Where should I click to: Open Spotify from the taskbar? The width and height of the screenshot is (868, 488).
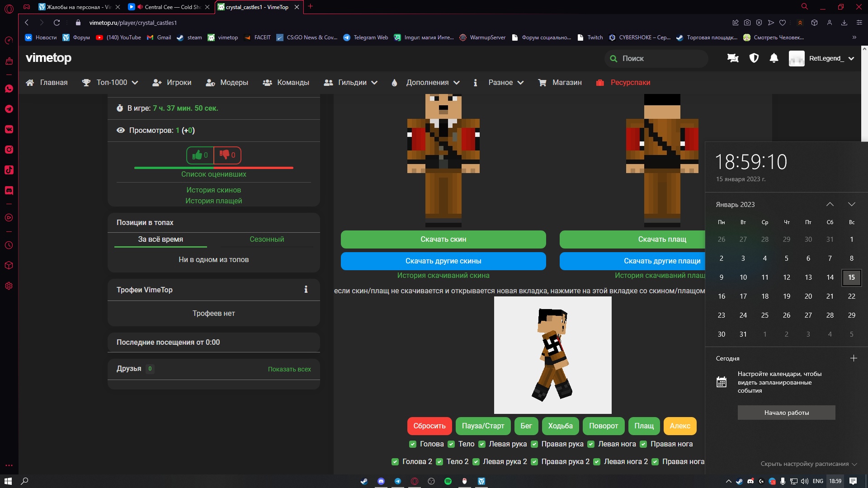pos(448,481)
